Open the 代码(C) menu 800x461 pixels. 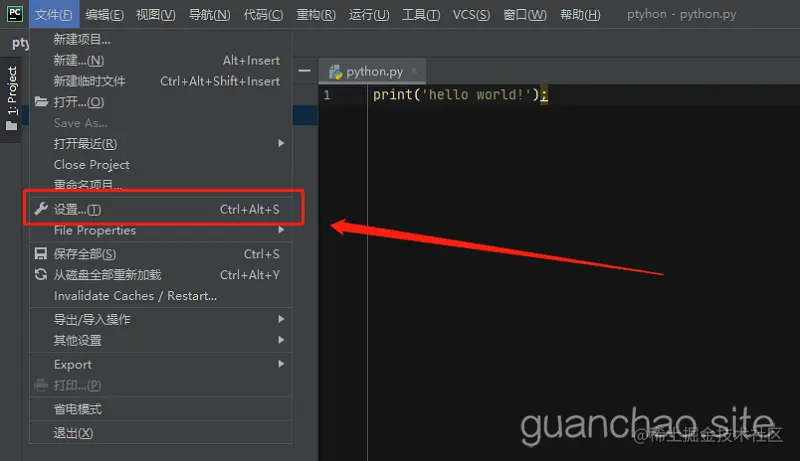coord(263,14)
